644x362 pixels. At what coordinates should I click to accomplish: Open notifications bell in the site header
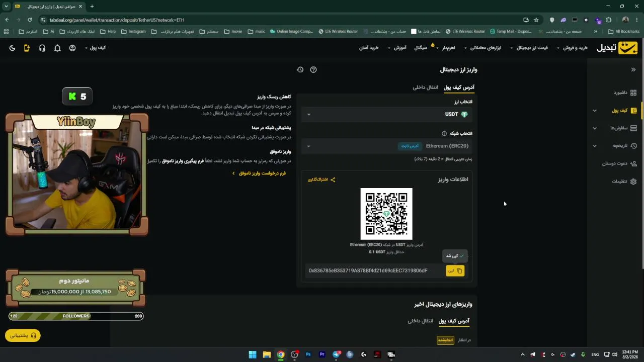[57, 48]
